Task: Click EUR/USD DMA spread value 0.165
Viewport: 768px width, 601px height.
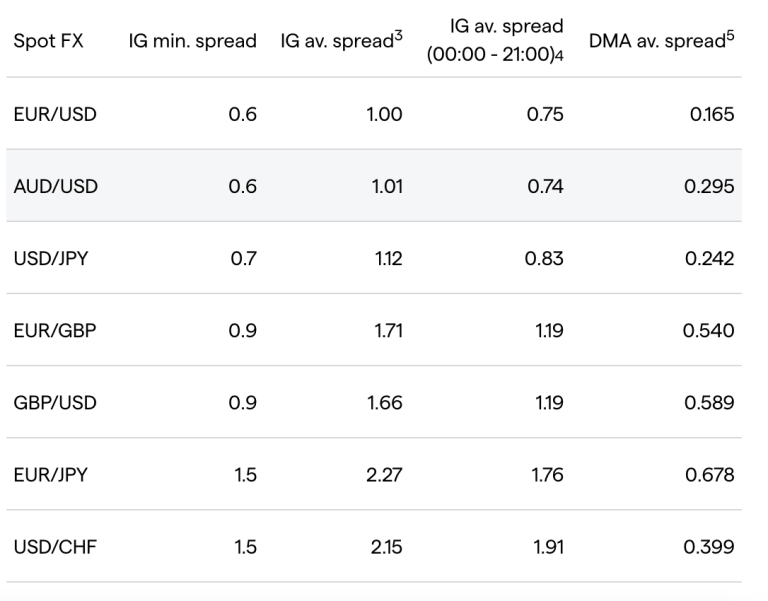Action: pyautogui.click(x=712, y=115)
